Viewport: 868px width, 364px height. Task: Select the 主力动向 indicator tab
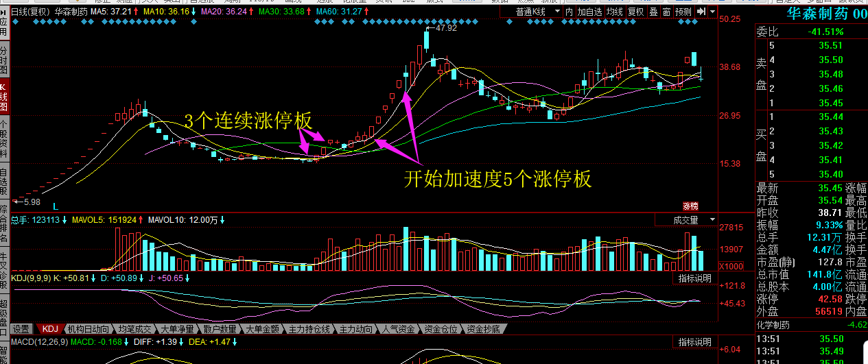pos(357,329)
